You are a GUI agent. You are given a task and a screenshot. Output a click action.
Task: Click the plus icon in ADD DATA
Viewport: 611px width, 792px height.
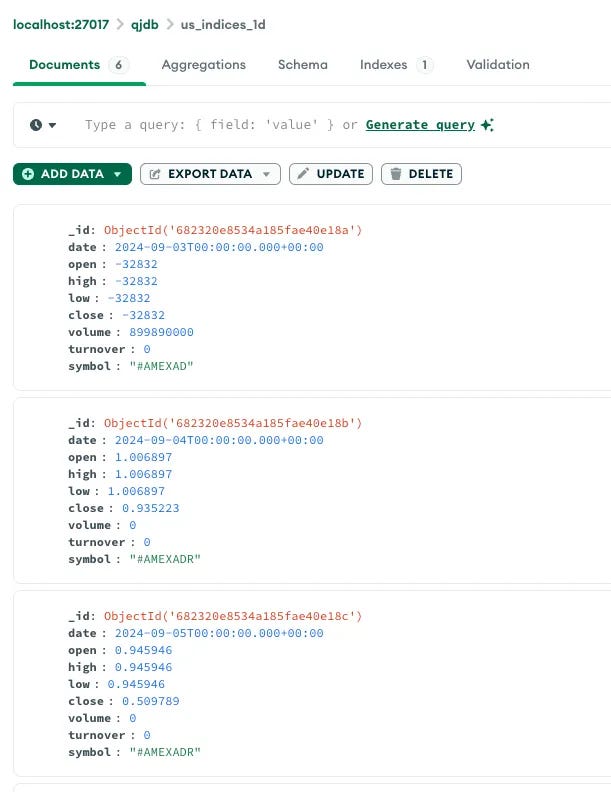tap(28, 174)
